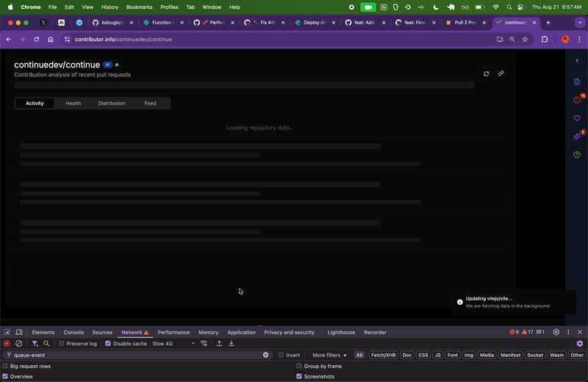Screen dimensions: 588x382
Task: Open network search magnifier
Action: pyautogui.click(x=46, y=343)
